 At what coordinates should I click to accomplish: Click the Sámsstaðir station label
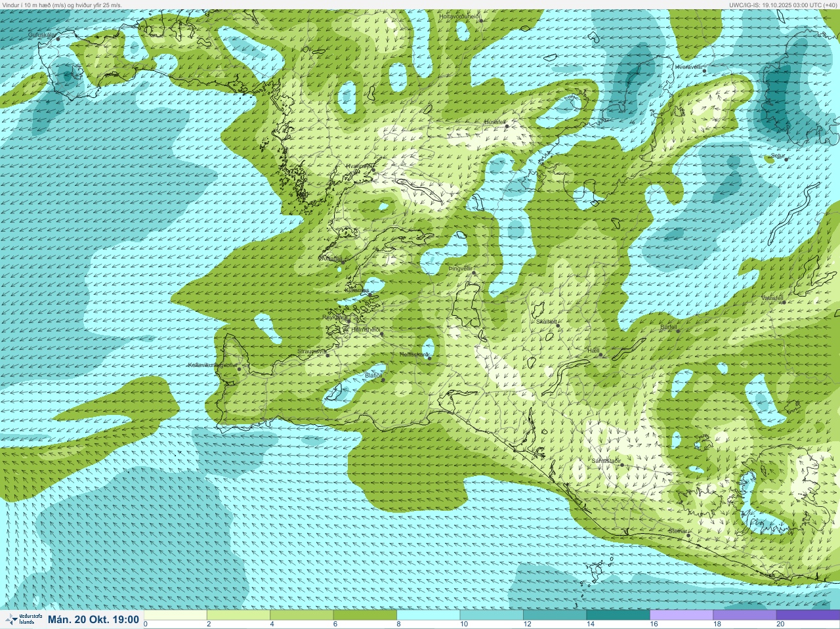606,461
